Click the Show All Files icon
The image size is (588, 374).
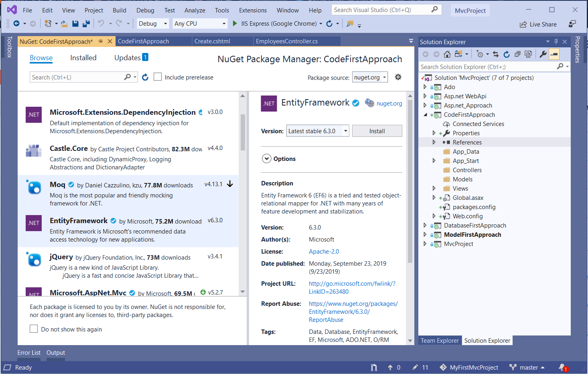528,54
